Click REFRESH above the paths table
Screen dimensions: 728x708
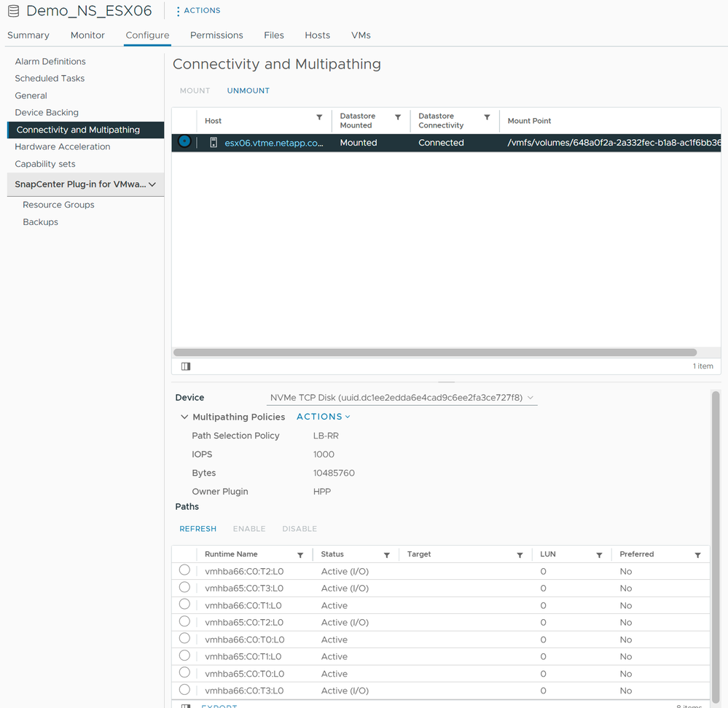click(x=197, y=529)
